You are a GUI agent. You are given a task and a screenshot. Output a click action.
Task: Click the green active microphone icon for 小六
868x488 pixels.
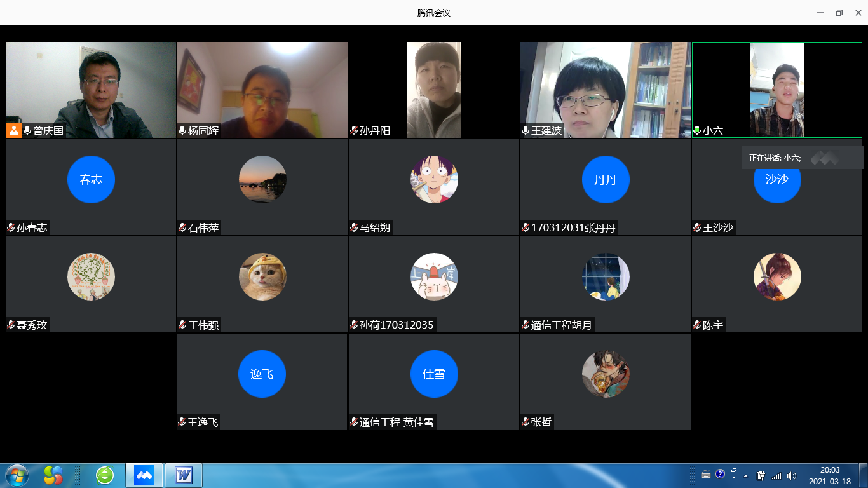(697, 131)
